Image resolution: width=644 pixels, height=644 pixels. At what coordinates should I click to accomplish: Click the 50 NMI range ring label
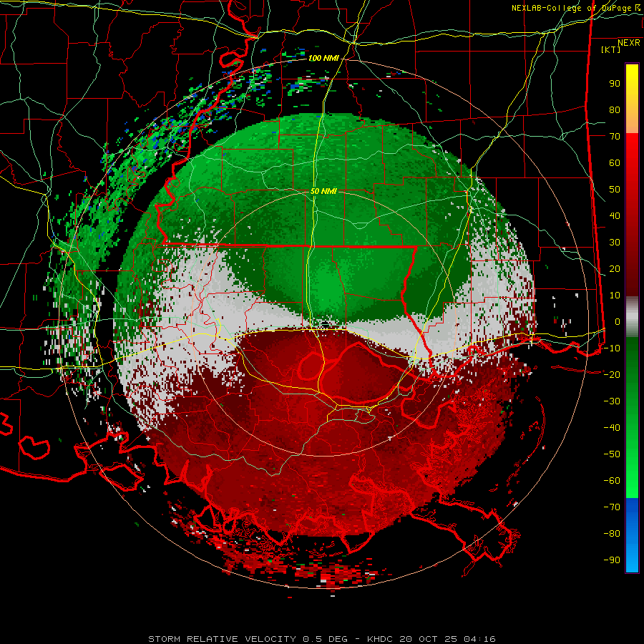pyautogui.click(x=323, y=191)
